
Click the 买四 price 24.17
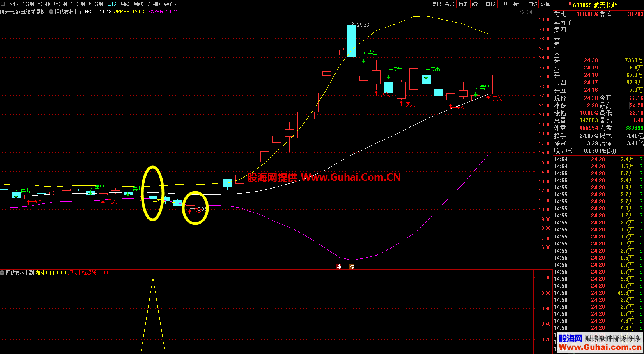pyautogui.click(x=591, y=82)
